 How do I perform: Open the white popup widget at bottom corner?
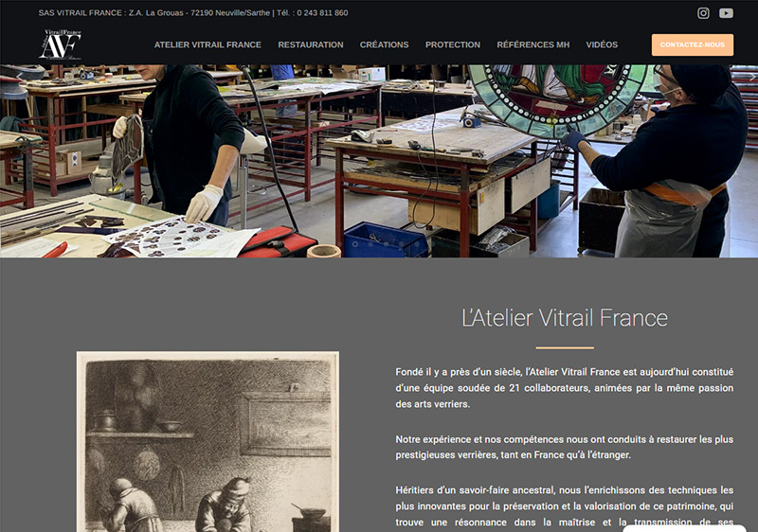[683, 528]
